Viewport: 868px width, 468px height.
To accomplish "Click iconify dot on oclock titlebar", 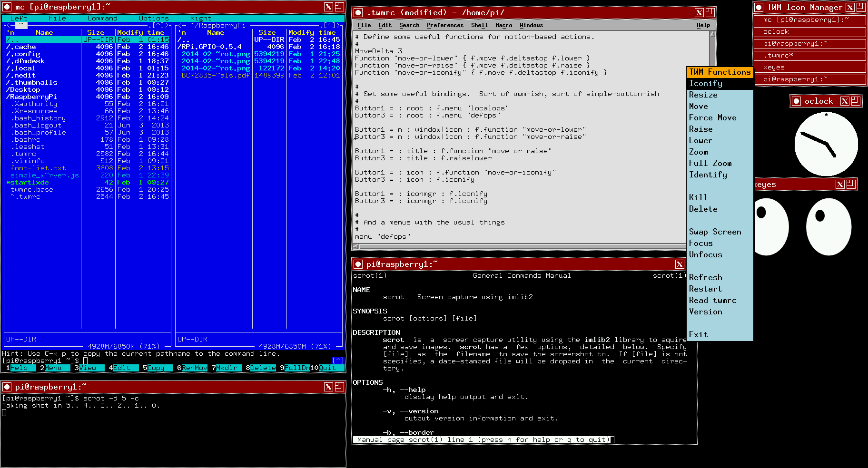I will click(x=797, y=101).
